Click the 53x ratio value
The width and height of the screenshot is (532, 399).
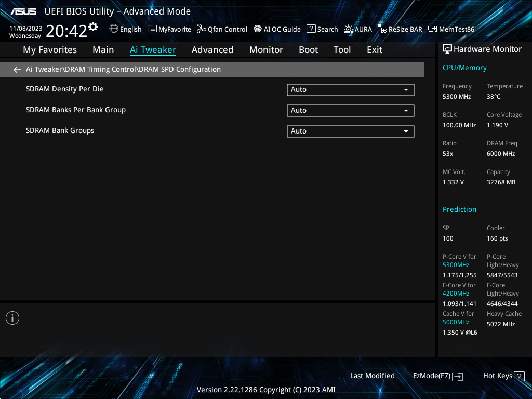point(448,154)
